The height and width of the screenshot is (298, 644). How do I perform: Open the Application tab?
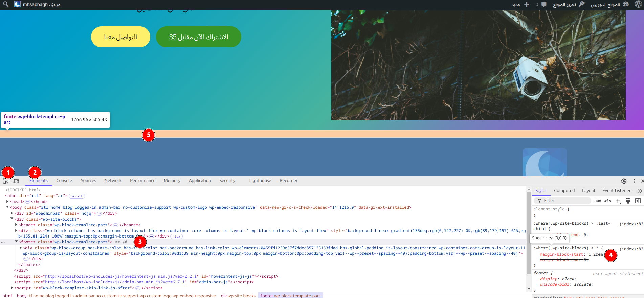pos(200,181)
